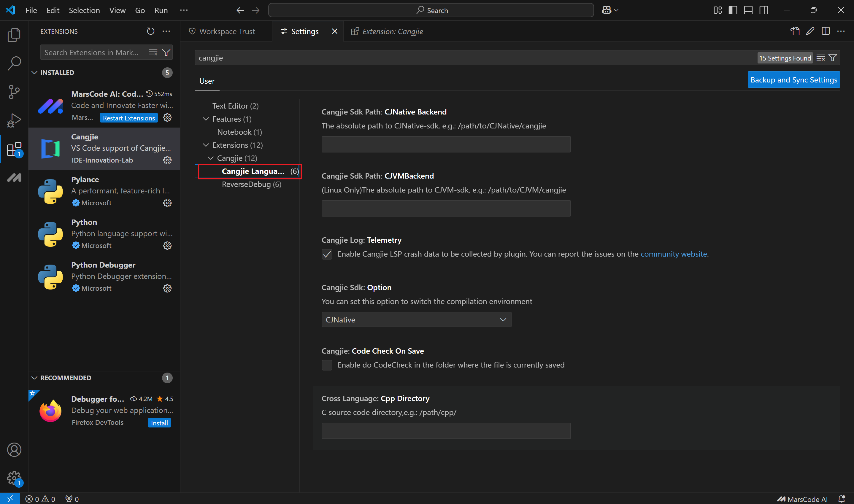Screen dimensions: 854x504
Task: Click Restart Extensions button
Action: tap(129, 118)
